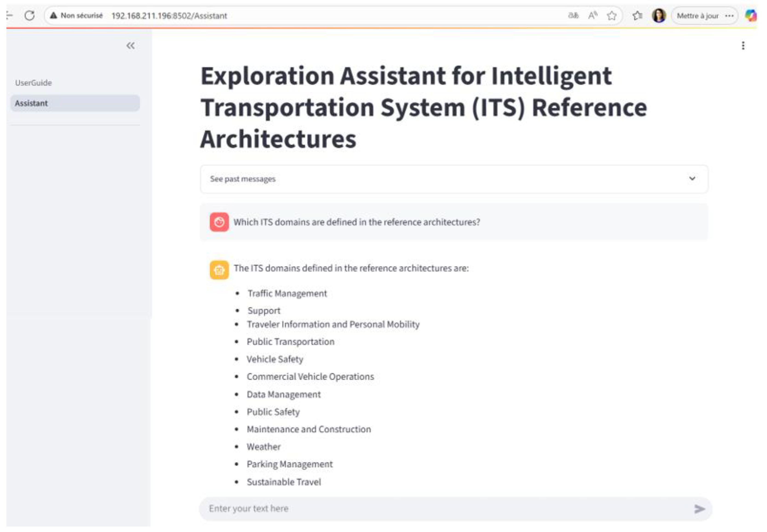Click the browser reload icon
Image resolution: width=767 pixels, height=532 pixels.
[30, 16]
